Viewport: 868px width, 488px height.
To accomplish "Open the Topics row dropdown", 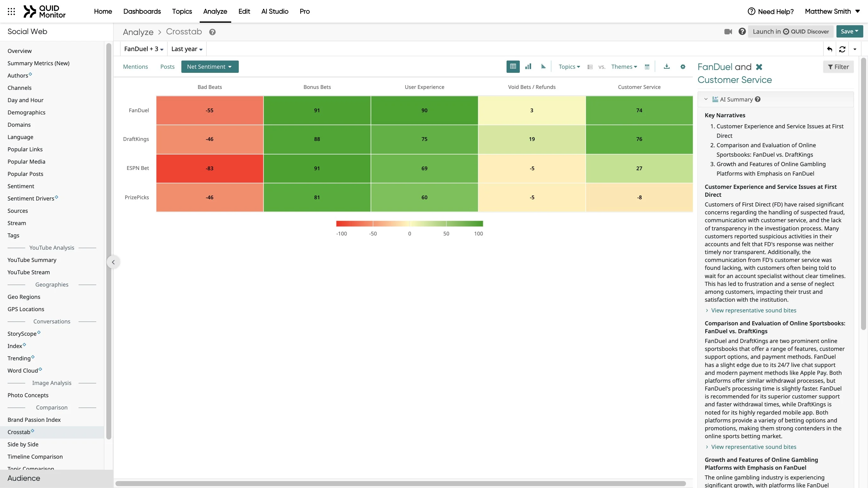I will 569,67.
